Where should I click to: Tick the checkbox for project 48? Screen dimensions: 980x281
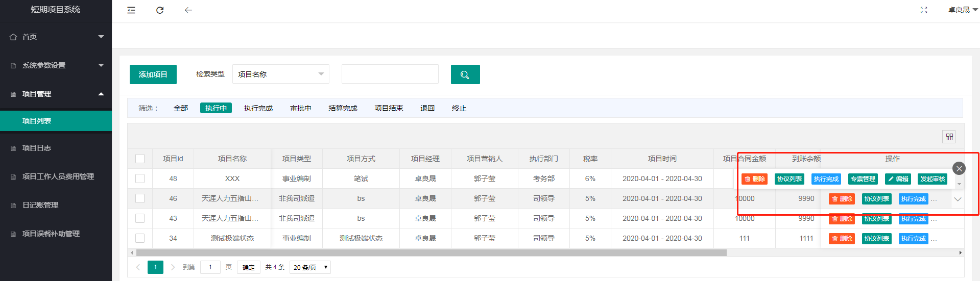point(140,178)
